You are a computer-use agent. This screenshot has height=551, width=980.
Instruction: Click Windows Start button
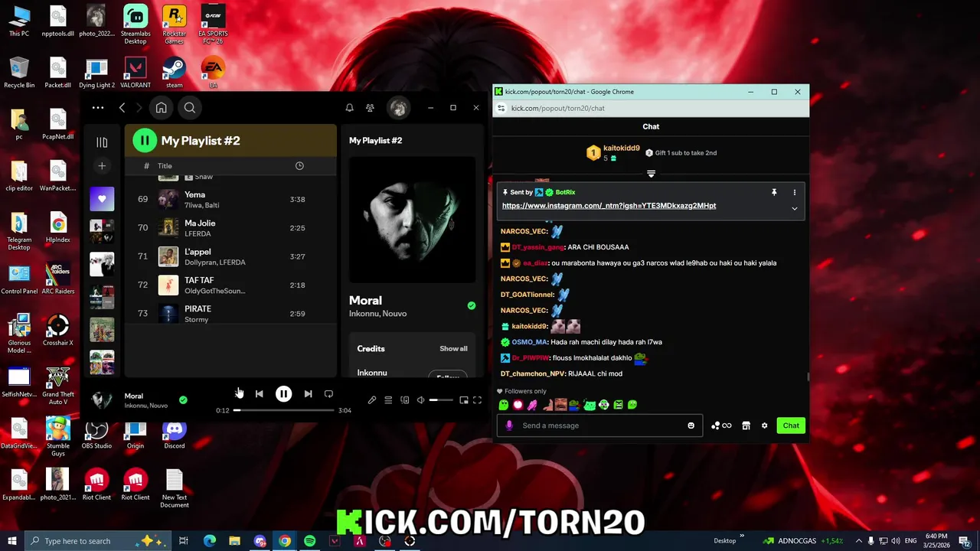tap(11, 541)
